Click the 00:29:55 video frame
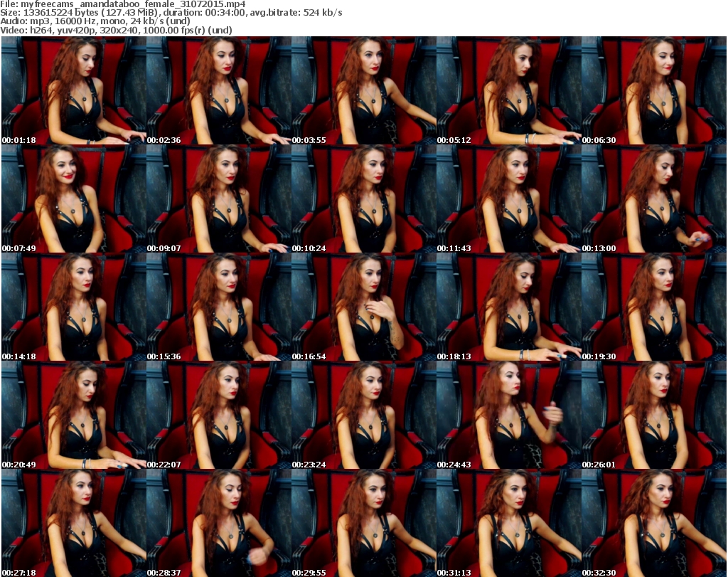Image resolution: width=728 pixels, height=577 pixels. pyautogui.click(x=363, y=523)
